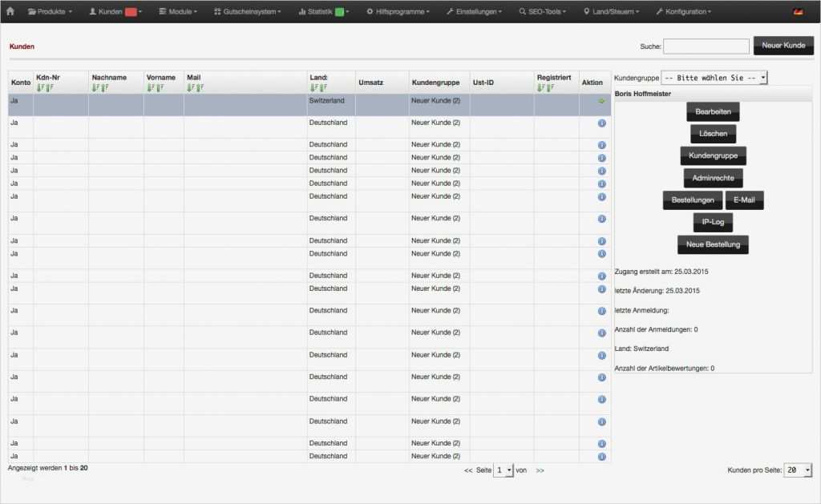The width and height of the screenshot is (821, 504).
Task: Click second sort arrow under Registriert
Action: [550, 88]
